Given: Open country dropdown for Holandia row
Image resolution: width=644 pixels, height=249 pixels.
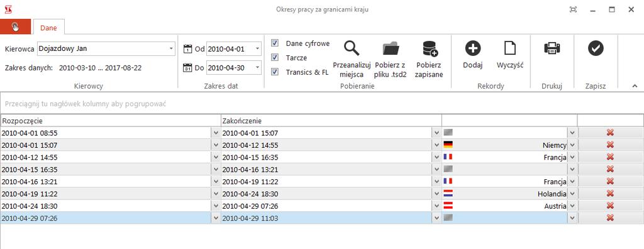Looking at the screenshot, I should tap(572, 194).
